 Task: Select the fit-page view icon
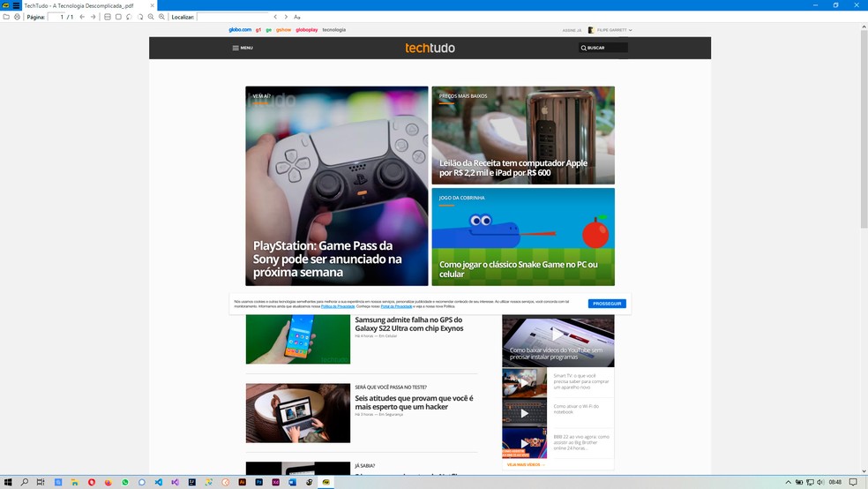(118, 17)
